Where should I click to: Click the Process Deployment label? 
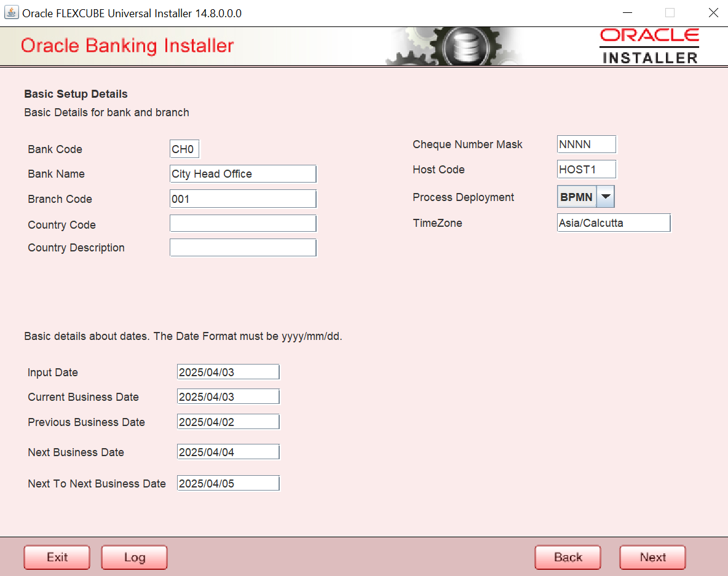click(x=463, y=197)
